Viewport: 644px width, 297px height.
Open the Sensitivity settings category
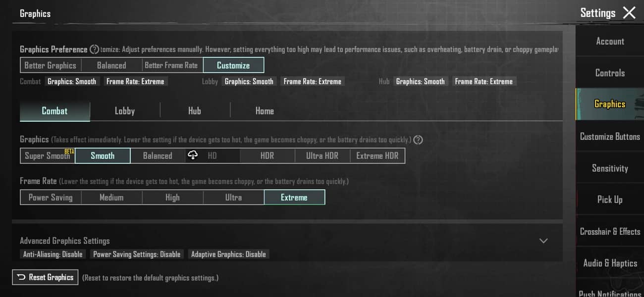coord(610,168)
